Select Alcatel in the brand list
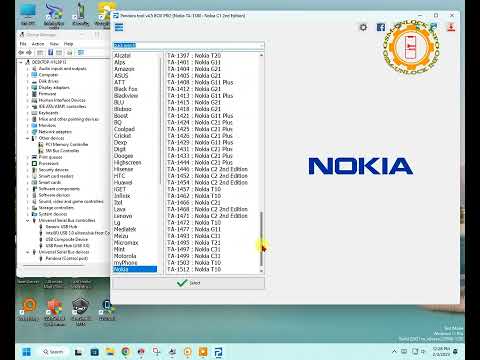Image resolution: width=480 pixels, height=360 pixels. tap(122, 56)
